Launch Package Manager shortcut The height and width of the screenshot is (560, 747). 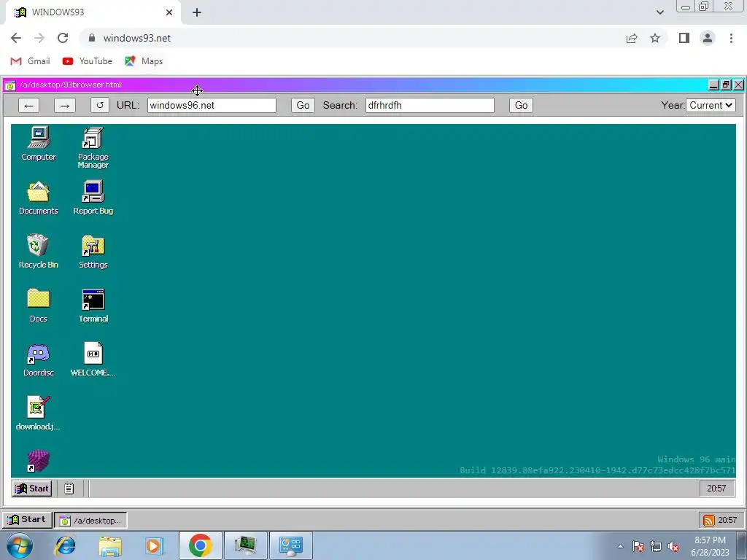93,147
